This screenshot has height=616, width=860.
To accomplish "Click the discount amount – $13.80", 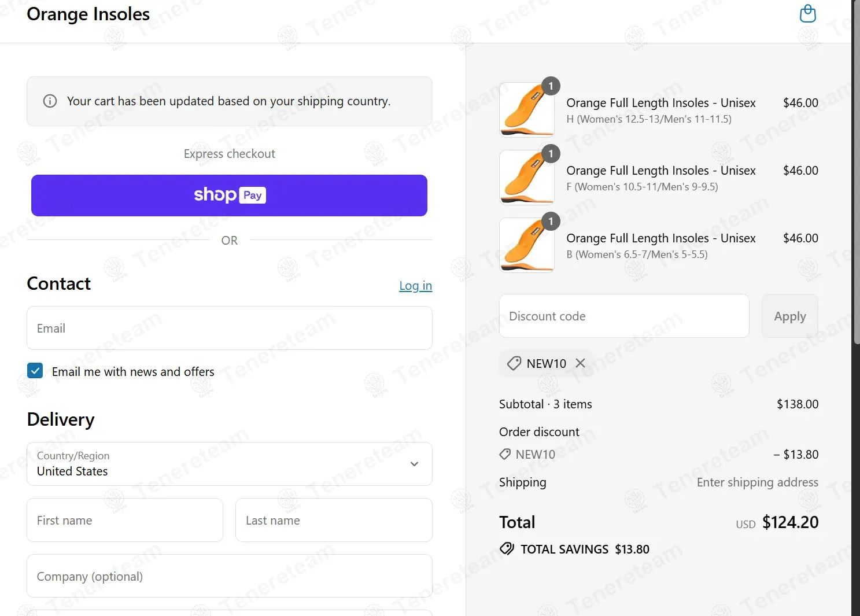I will 796,455.
